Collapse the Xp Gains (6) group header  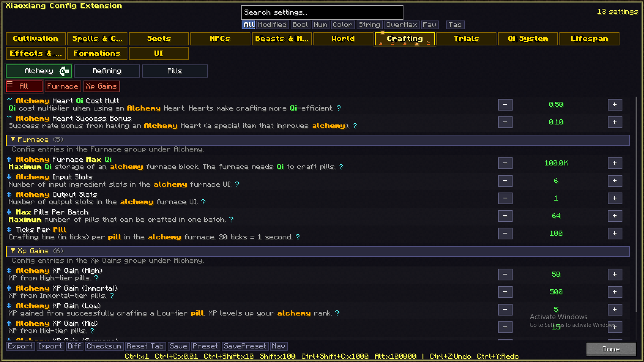click(318, 251)
